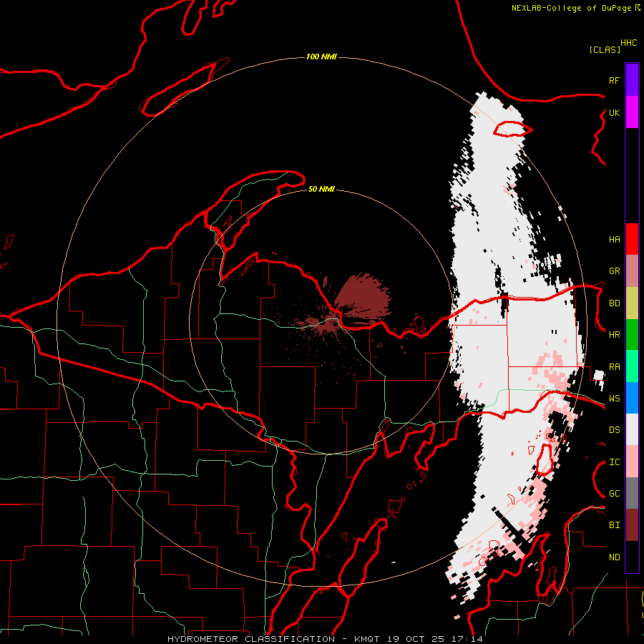Click the NEXLAB-College of DuPage credit text
Viewport: 644px width, 644px height.
point(571,8)
